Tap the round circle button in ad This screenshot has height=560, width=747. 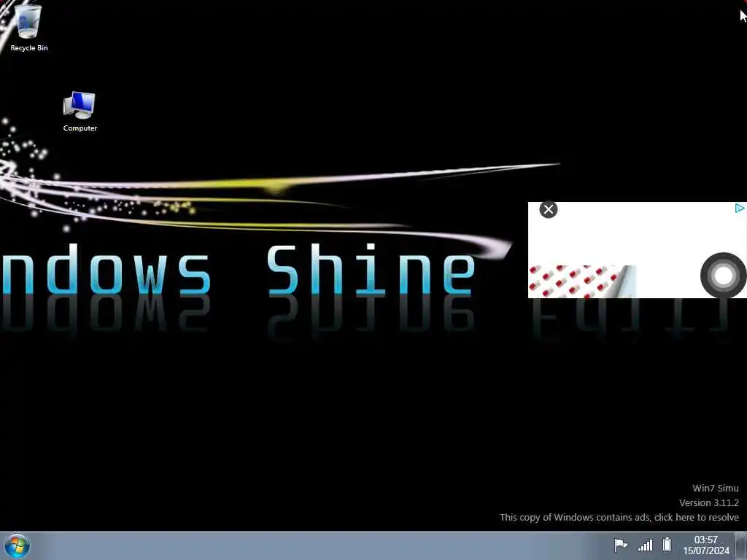[723, 275]
